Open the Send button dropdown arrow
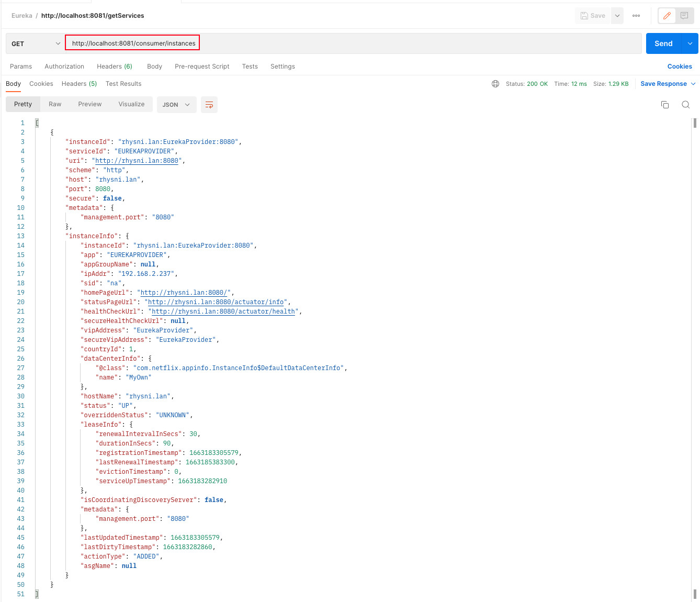The height and width of the screenshot is (602, 700). pyautogui.click(x=690, y=43)
